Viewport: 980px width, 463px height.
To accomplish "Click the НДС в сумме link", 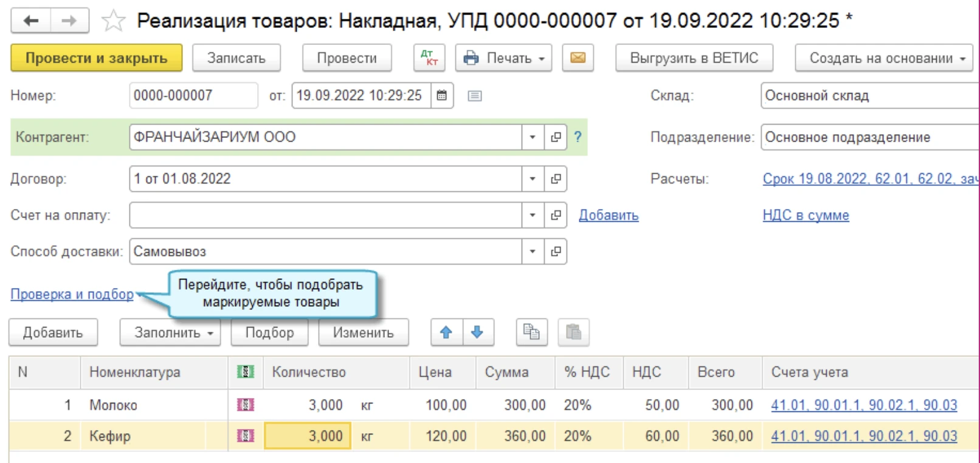I will (x=806, y=215).
